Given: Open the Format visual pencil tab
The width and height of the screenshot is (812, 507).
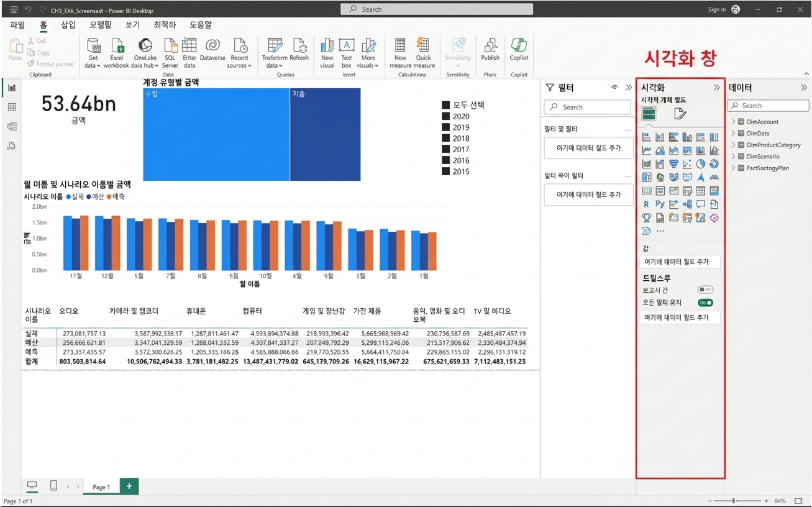Looking at the screenshot, I should pyautogui.click(x=680, y=114).
